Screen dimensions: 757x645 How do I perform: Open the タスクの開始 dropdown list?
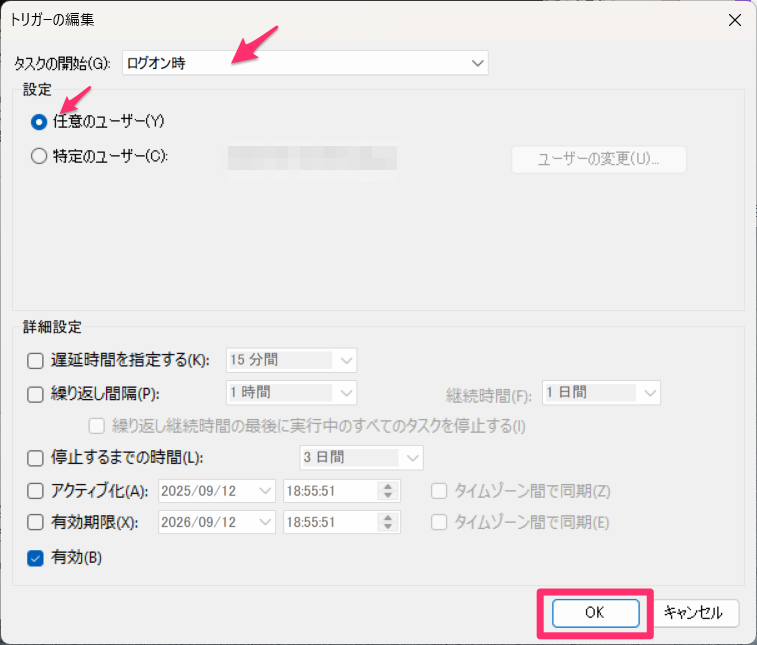click(476, 63)
